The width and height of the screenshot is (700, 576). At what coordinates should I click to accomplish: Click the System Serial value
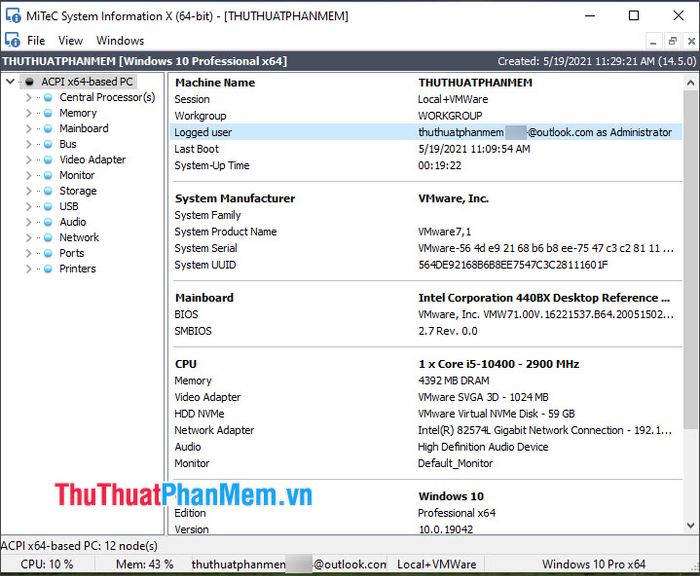coord(546,248)
